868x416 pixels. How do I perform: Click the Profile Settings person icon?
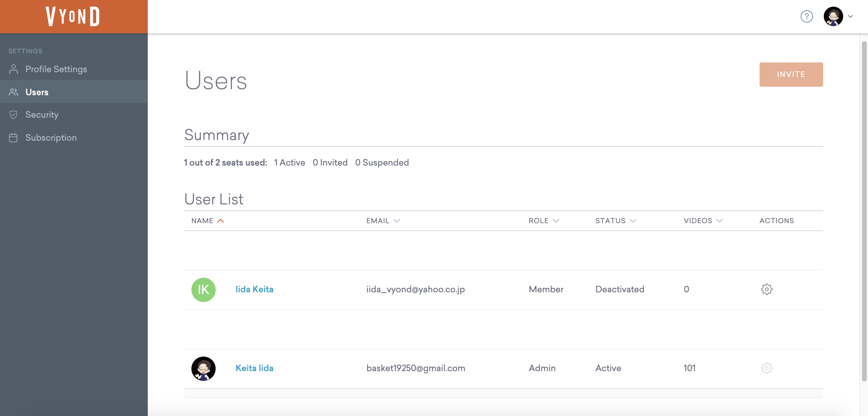click(14, 69)
